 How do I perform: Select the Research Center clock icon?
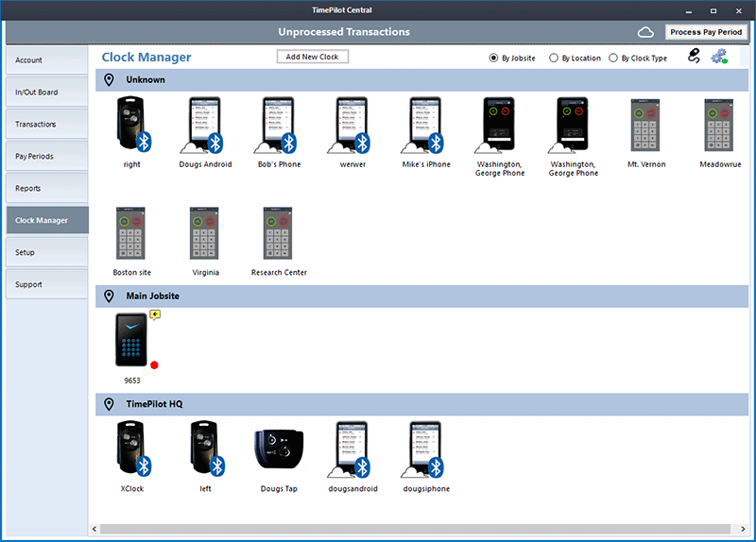(x=278, y=233)
